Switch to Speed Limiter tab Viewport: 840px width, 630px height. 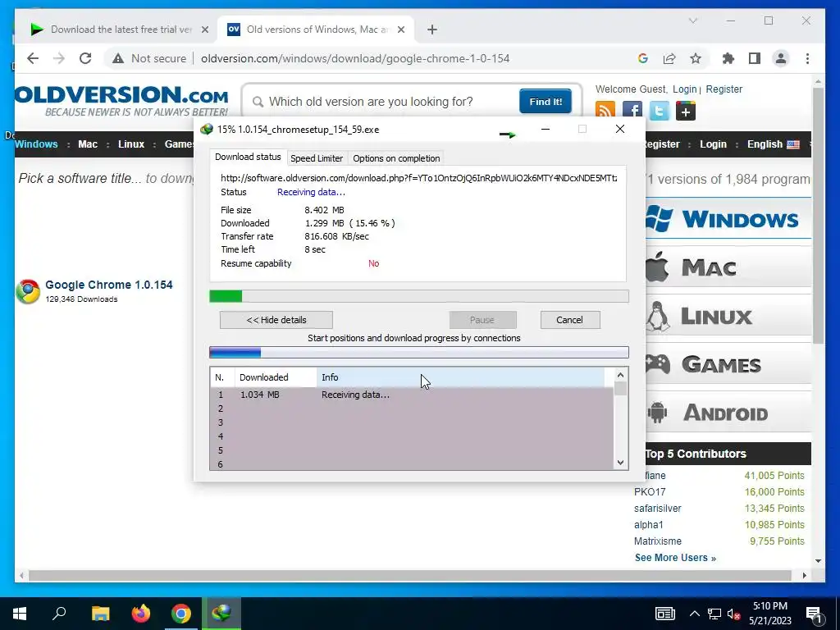click(316, 158)
